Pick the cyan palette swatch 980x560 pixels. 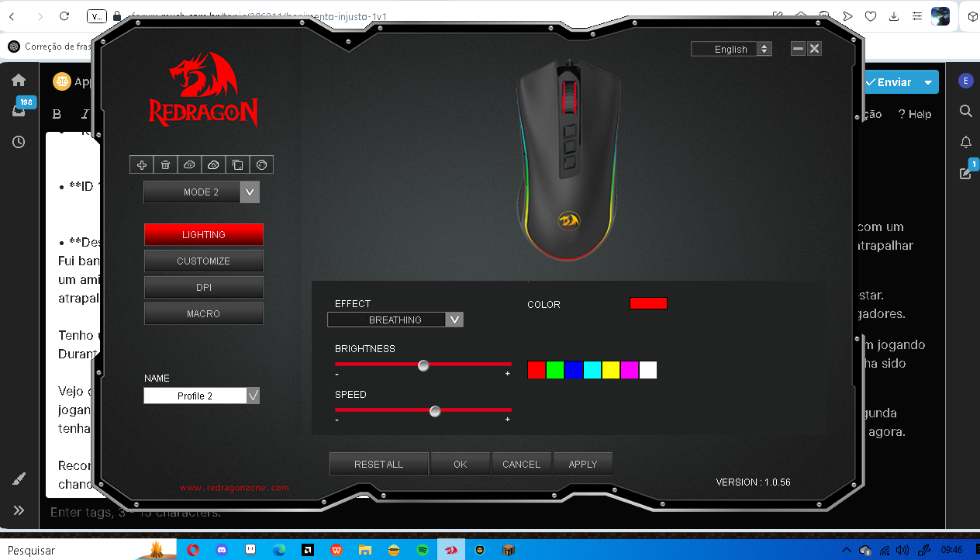[x=592, y=370]
